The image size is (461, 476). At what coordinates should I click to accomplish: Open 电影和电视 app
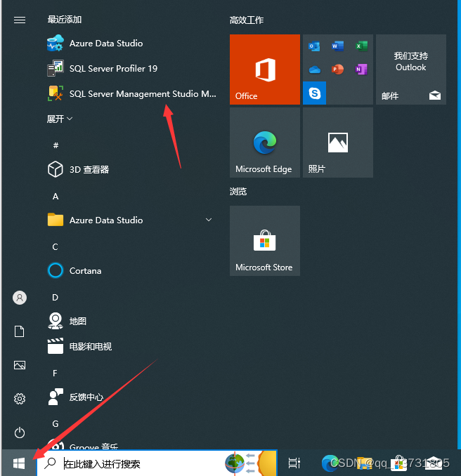(x=131, y=346)
